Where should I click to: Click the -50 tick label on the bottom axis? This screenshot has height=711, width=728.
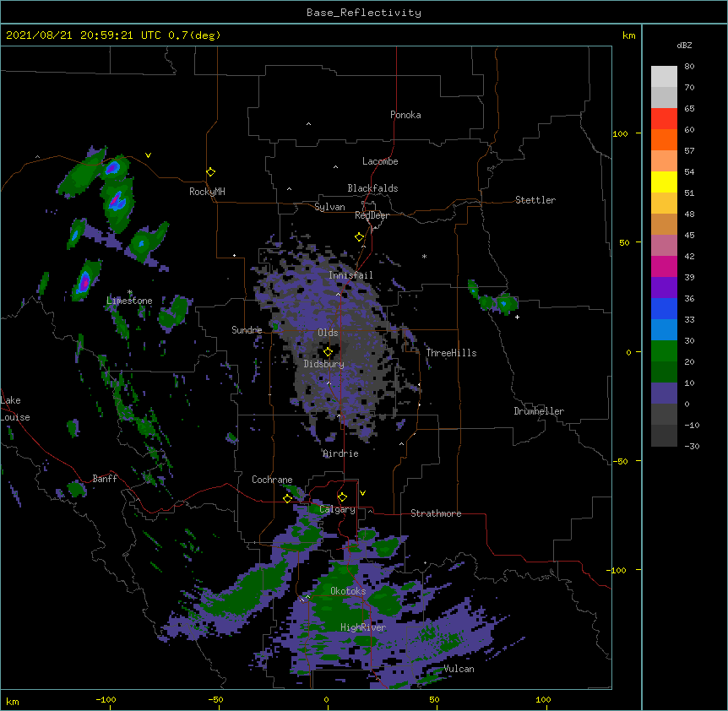pos(215,699)
